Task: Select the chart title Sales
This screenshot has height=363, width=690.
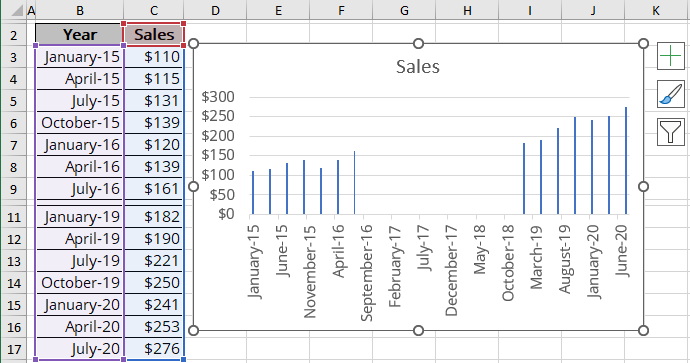Action: pos(418,67)
